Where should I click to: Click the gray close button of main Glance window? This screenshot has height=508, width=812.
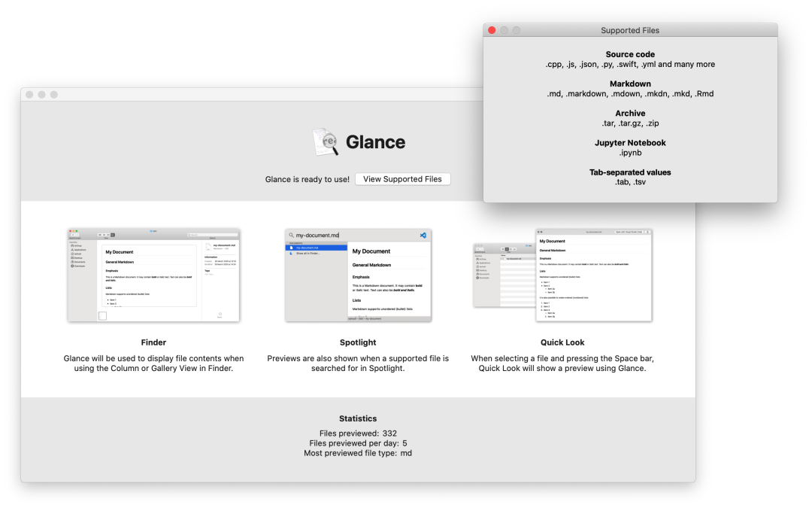point(29,94)
